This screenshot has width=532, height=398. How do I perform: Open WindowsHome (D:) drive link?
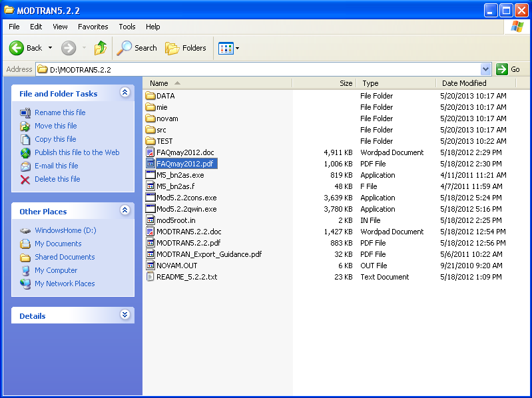[x=65, y=230]
